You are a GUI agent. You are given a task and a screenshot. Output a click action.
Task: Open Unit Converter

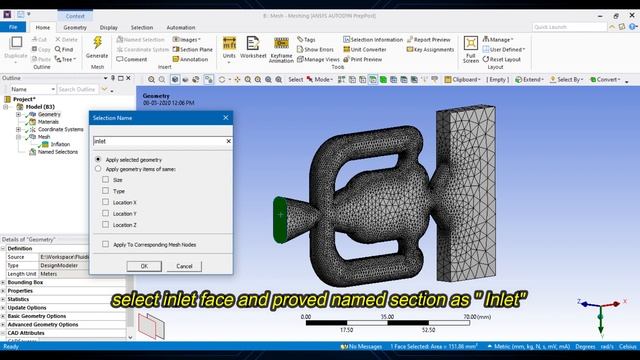pos(364,49)
